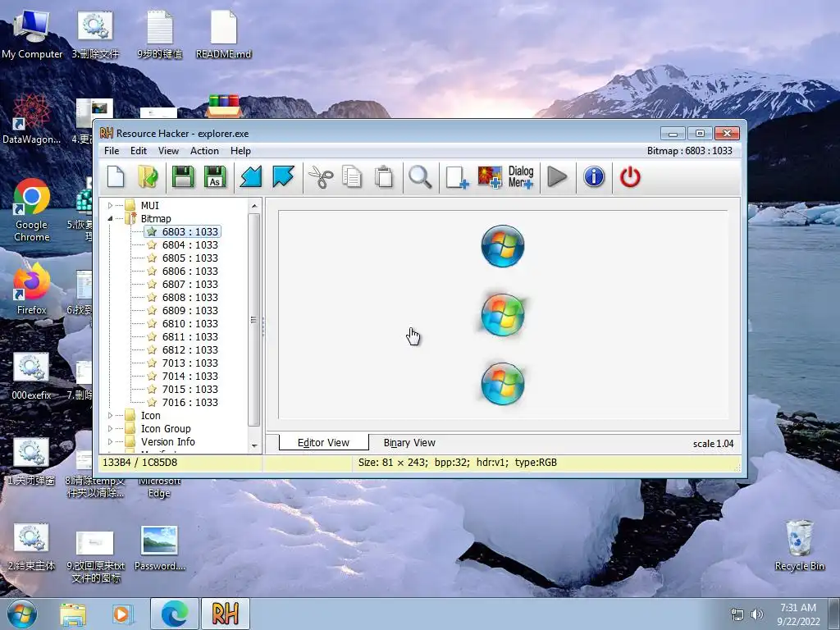The height and width of the screenshot is (630, 840).
Task: Click the README.md desktop file
Action: pyautogui.click(x=223, y=34)
